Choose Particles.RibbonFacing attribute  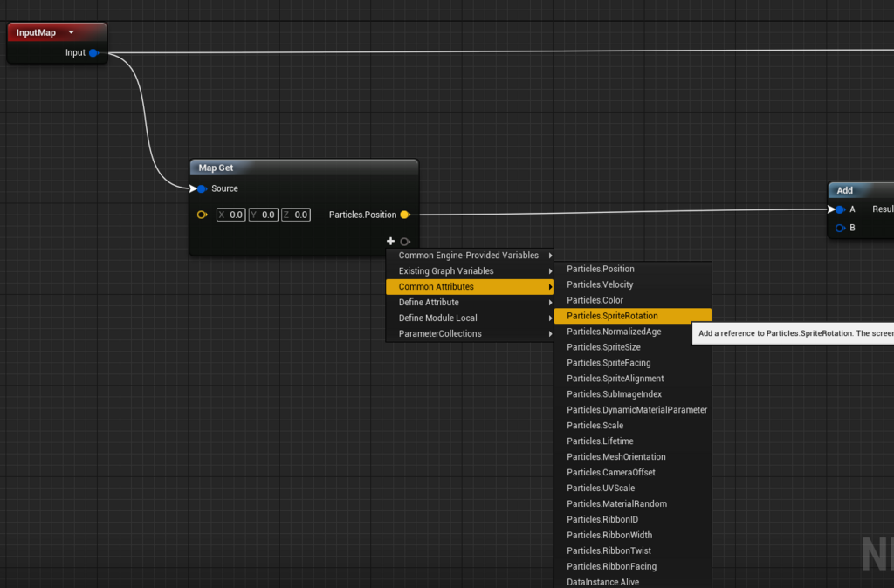(633, 566)
